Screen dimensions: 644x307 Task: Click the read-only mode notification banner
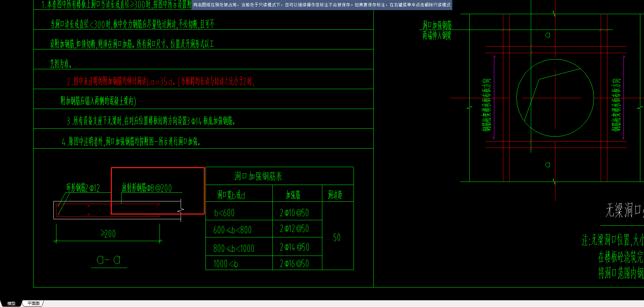pyautogui.click(x=322, y=5)
